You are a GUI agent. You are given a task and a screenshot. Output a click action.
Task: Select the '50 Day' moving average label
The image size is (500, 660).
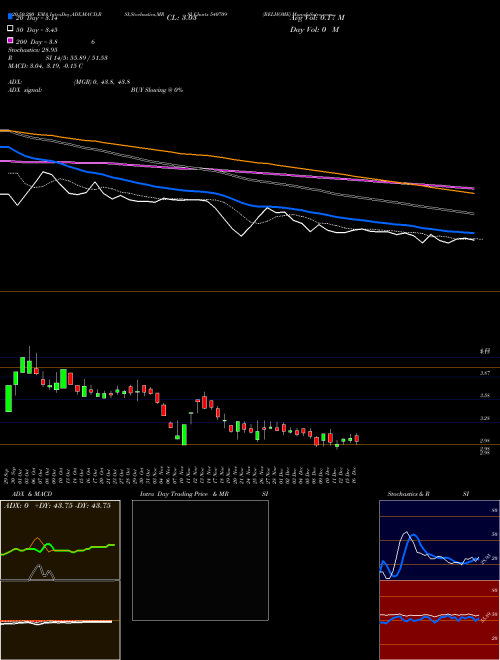pyautogui.click(x=37, y=30)
